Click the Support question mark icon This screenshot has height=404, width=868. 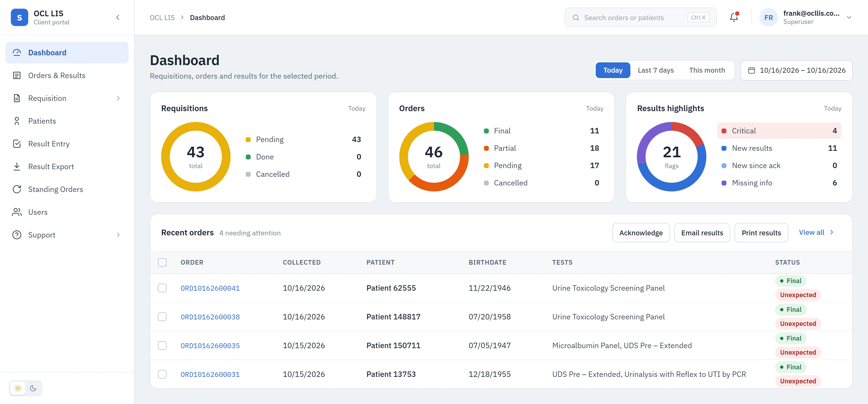pyautogui.click(x=17, y=235)
